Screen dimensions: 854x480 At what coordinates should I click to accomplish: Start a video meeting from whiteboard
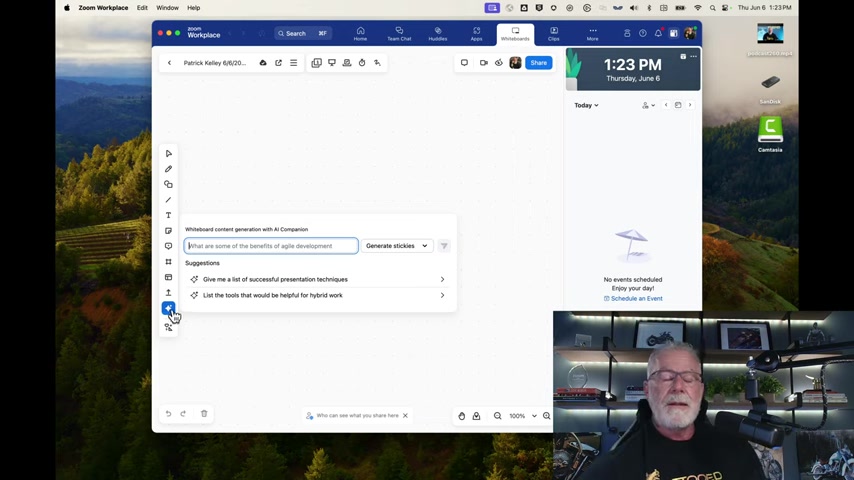(483, 63)
